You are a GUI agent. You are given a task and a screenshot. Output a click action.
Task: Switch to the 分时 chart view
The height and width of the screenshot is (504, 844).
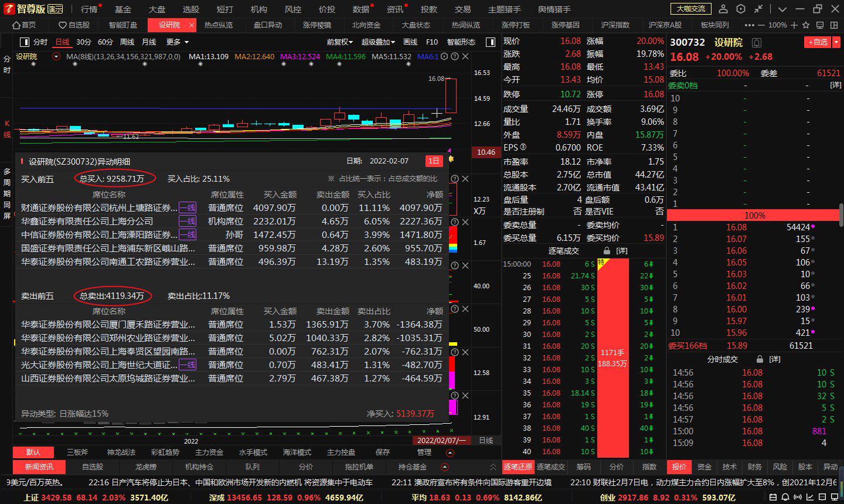[x=40, y=42]
